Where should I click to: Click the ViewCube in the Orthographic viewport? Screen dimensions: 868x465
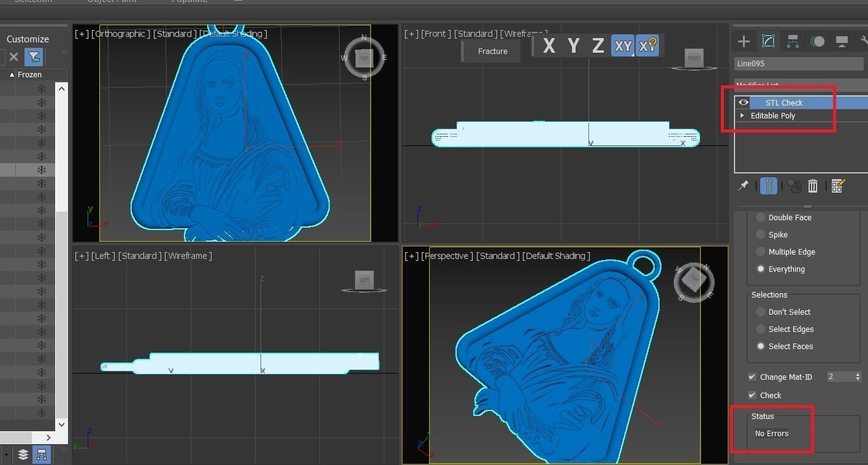[x=364, y=58]
